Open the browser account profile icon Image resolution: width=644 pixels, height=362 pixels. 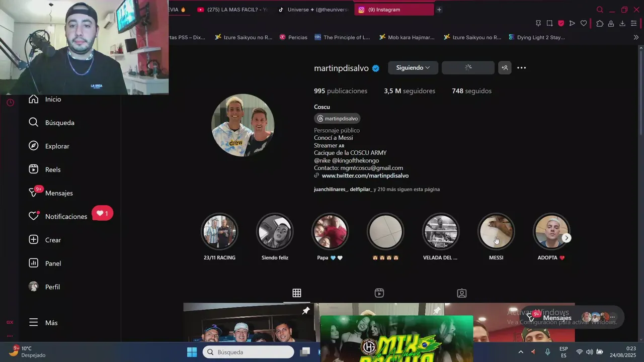(611, 23)
